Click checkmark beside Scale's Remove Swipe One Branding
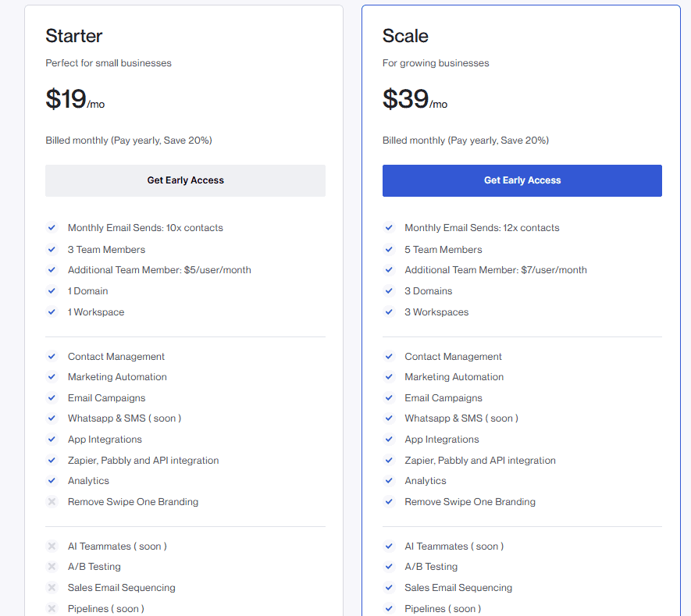Image resolution: width=691 pixels, height=616 pixels. tap(389, 502)
